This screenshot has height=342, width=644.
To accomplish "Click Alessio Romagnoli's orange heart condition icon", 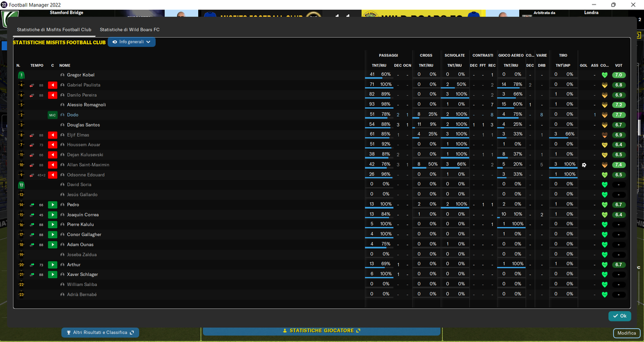I will 604,105.
